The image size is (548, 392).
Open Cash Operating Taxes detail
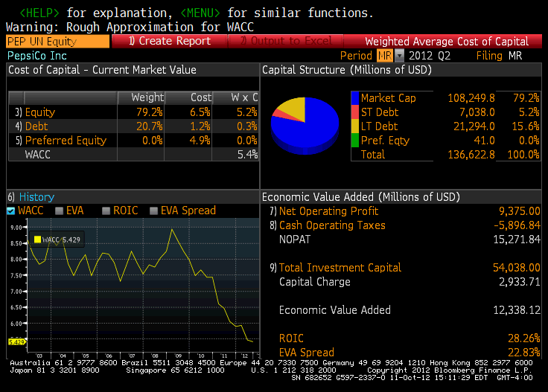point(332,225)
